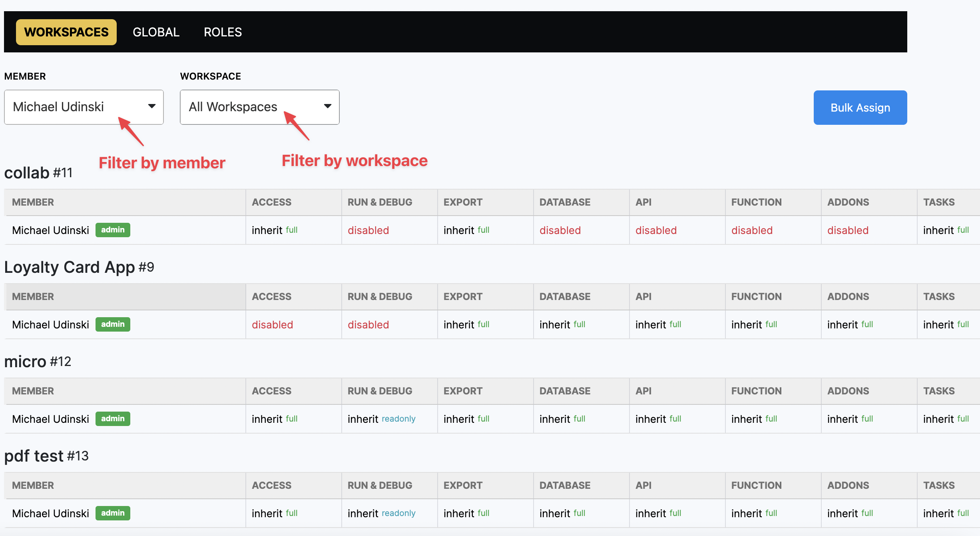Image resolution: width=980 pixels, height=536 pixels.
Task: Switch to the WORKSPACES tab
Action: pyautogui.click(x=66, y=32)
